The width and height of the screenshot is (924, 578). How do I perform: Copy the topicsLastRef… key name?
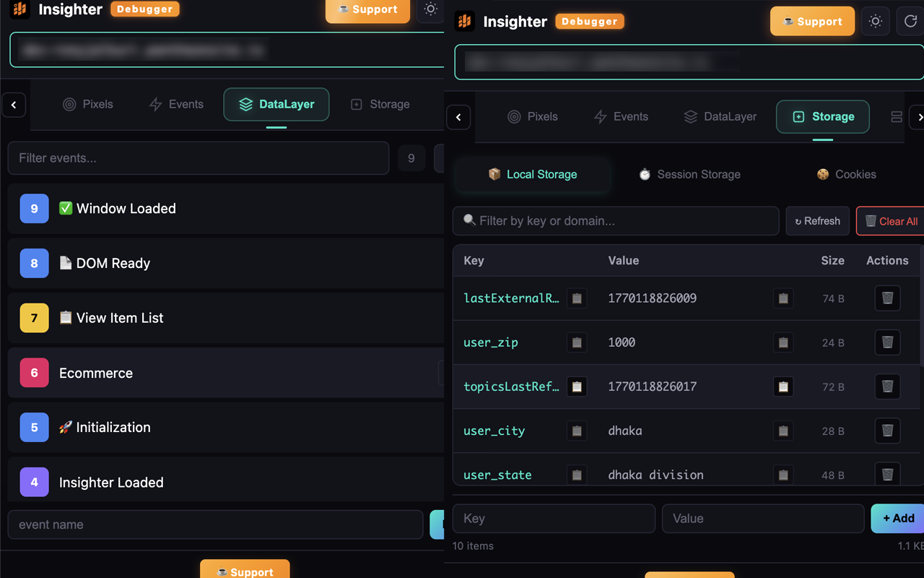pos(577,387)
